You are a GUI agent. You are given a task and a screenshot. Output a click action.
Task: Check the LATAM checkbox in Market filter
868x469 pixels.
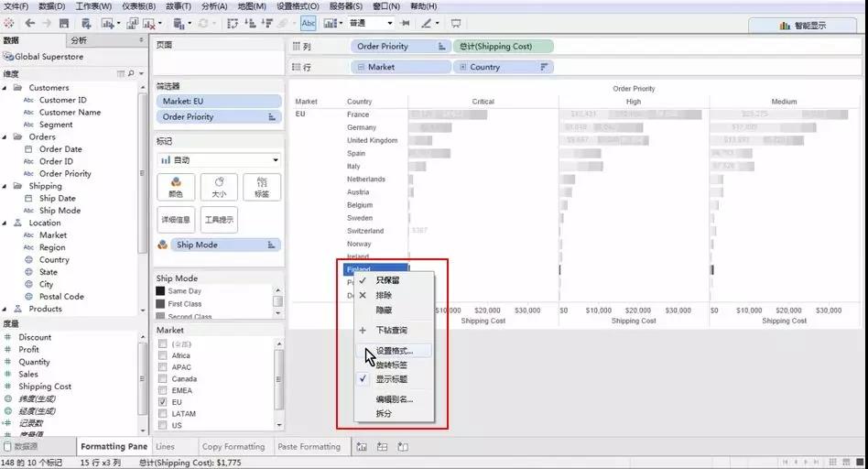[x=162, y=414]
